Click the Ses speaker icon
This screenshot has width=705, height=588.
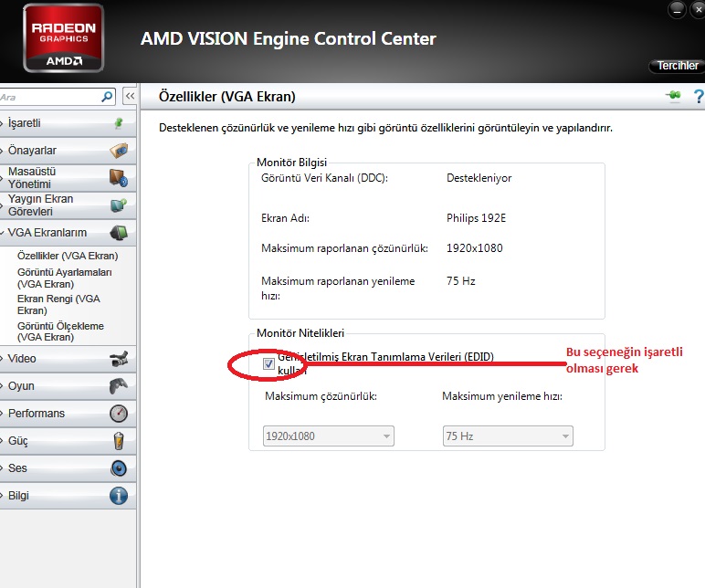coord(119,468)
